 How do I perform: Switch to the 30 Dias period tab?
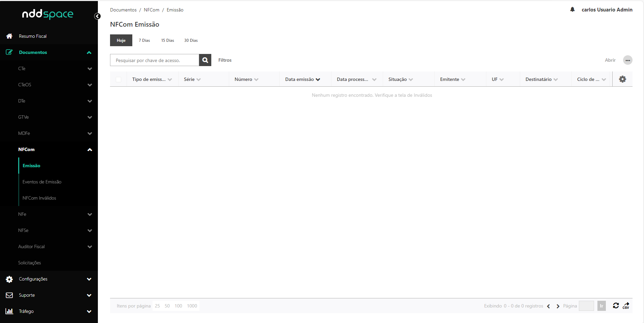click(x=191, y=40)
